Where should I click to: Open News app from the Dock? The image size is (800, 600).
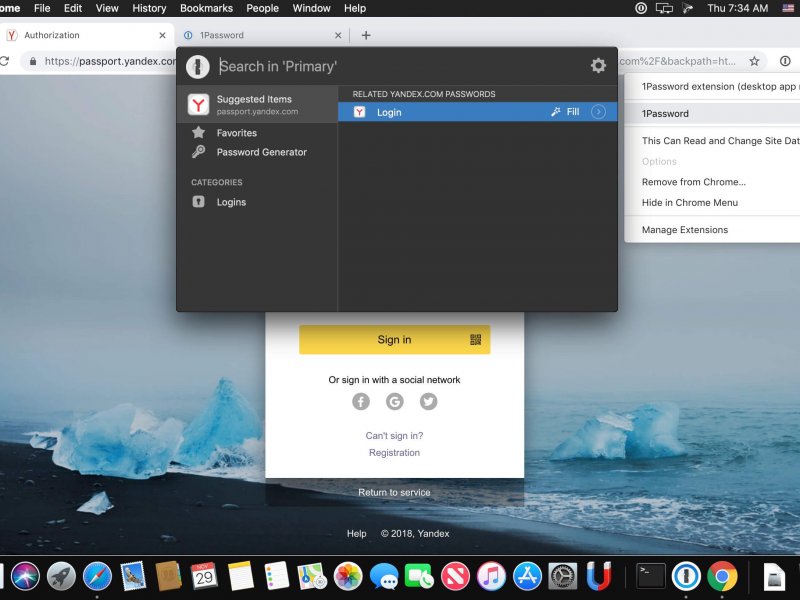pyautogui.click(x=455, y=576)
